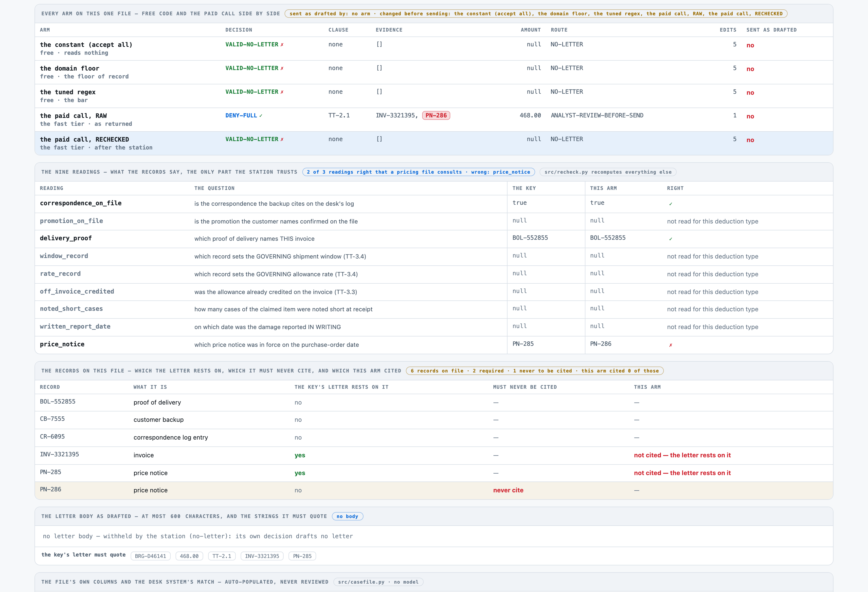The width and height of the screenshot is (868, 592).
Task: Click VALID-NO-LETTER decision in the tuned regex row
Action: [252, 92]
